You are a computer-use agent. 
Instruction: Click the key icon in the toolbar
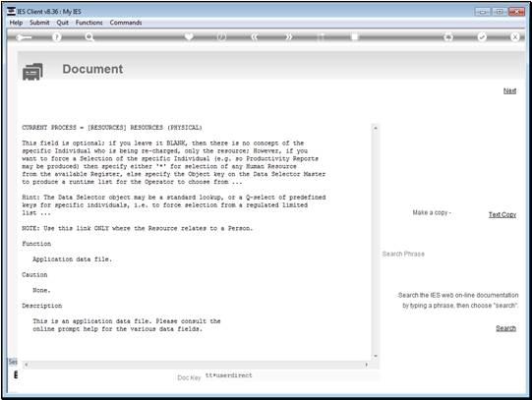tap(24, 37)
